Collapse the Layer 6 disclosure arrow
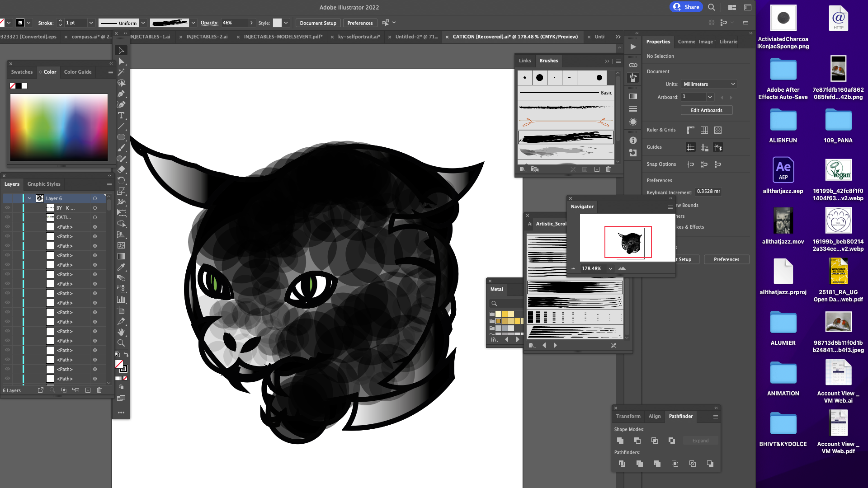 (x=30, y=198)
